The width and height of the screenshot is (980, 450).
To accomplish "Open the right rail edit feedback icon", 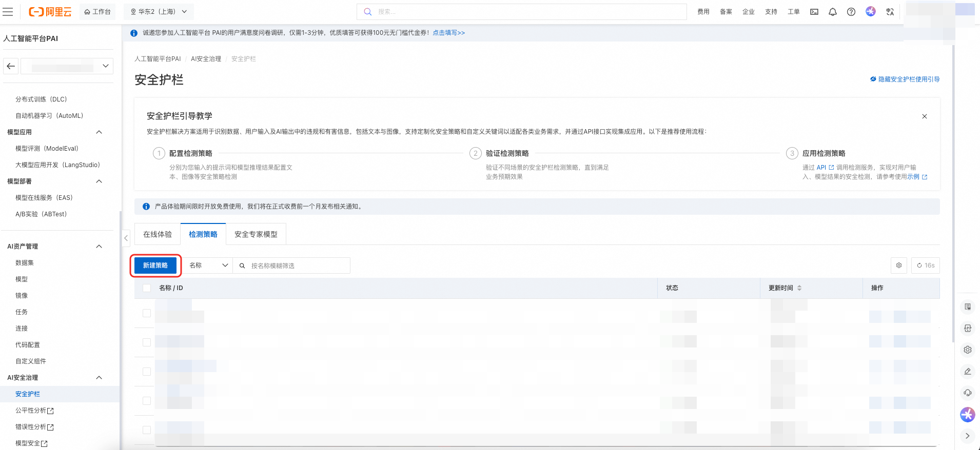I will pos(968,371).
